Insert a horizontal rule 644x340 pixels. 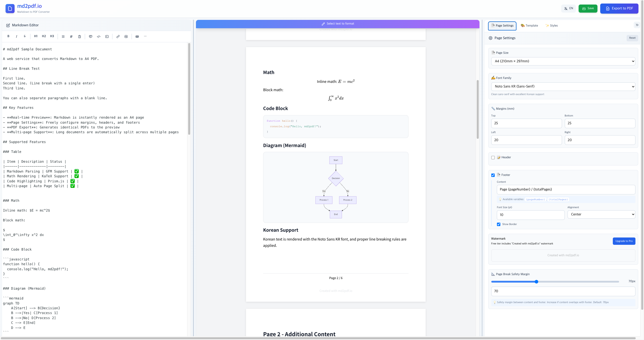145,36
